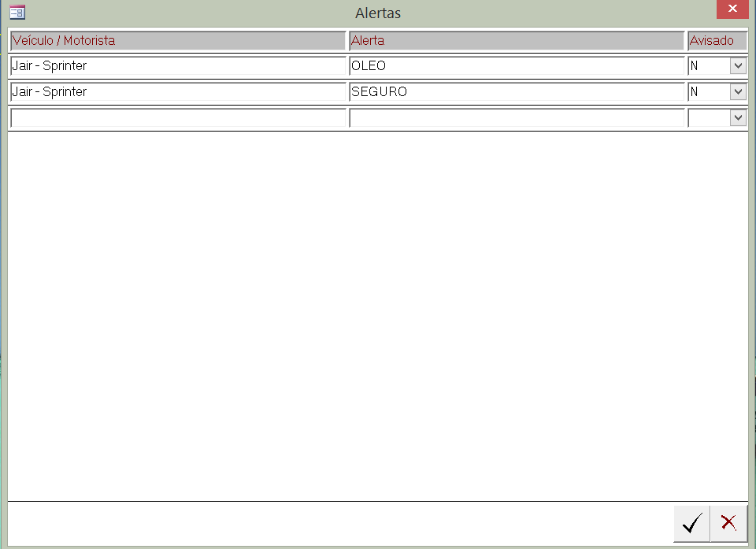
Task: Select the OLEO alert text field
Action: tap(516, 65)
